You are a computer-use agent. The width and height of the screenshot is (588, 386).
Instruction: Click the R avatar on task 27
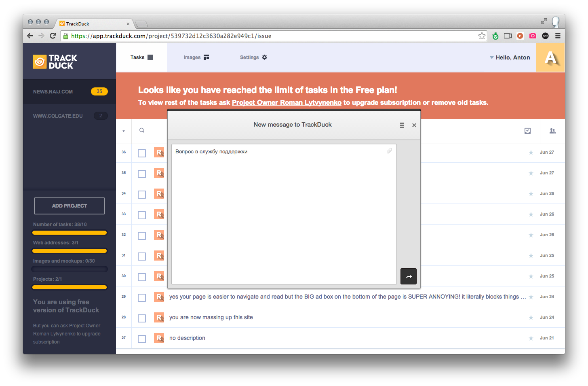click(x=159, y=338)
